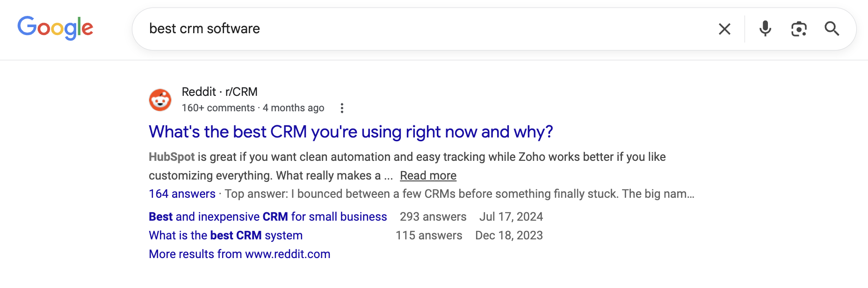This screenshot has height=288, width=868.
Task: Expand the snippet with 'Read more'
Action: coord(428,176)
